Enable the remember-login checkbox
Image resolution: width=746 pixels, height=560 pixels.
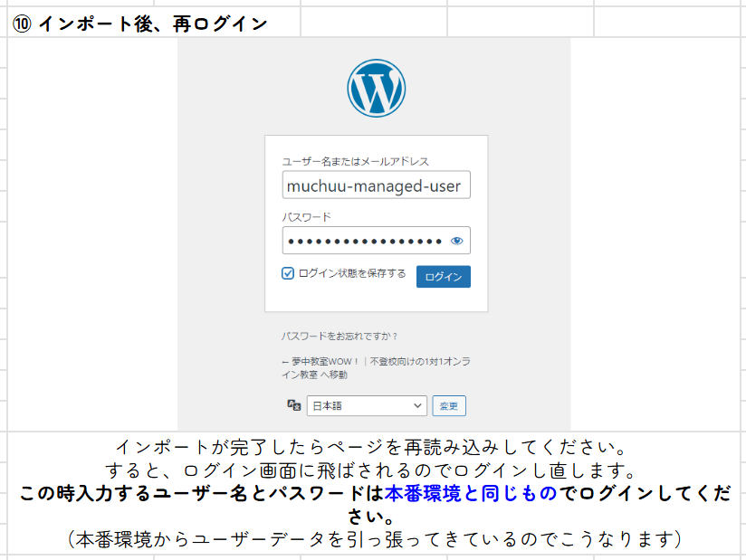pyautogui.click(x=288, y=272)
